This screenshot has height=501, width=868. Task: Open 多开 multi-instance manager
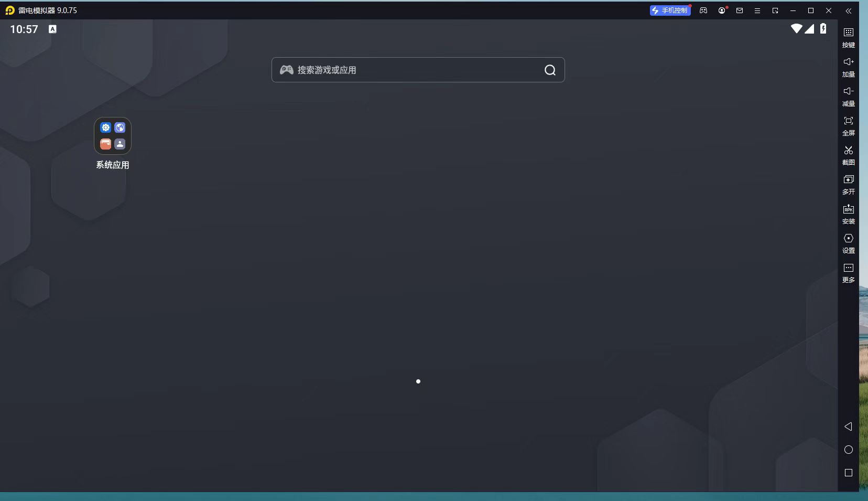848,184
